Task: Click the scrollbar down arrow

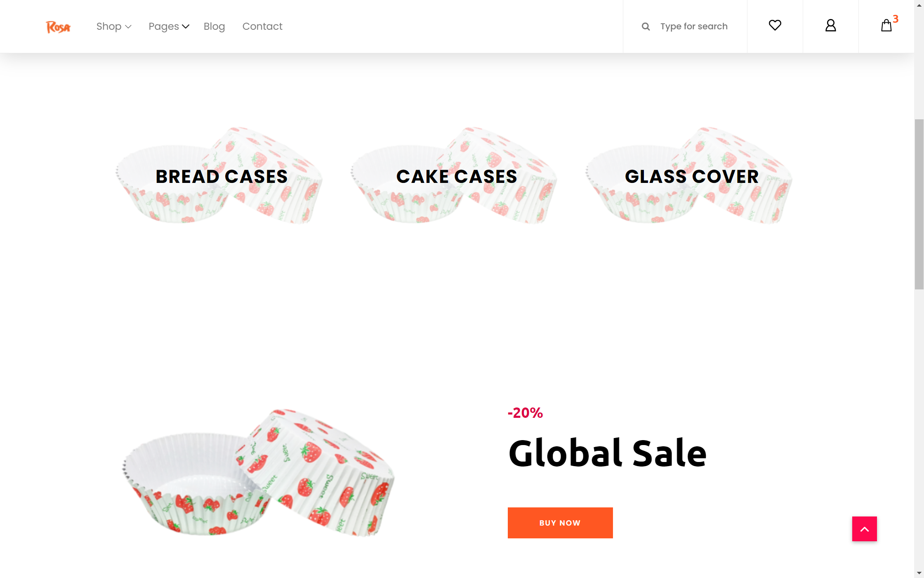Action: click(919, 573)
